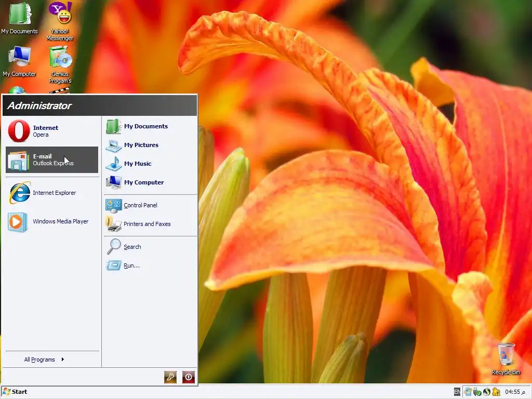Open the Recycle Bin
The width and height of the screenshot is (532, 399).
coord(506,359)
